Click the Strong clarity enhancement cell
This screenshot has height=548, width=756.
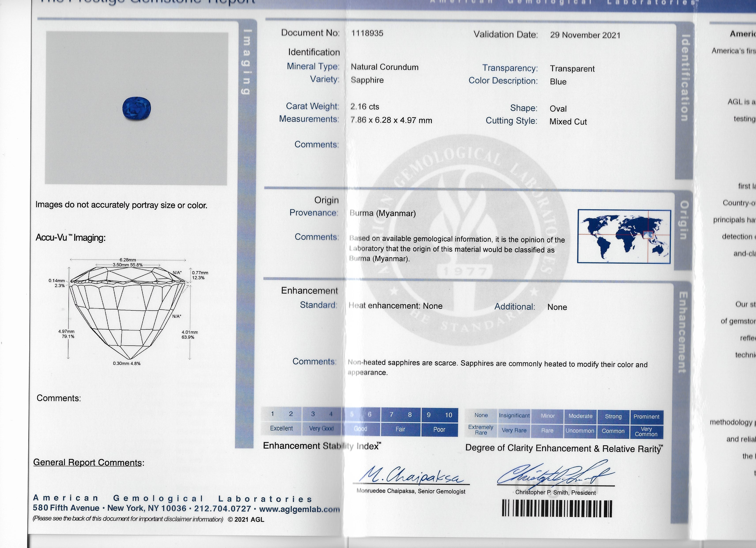613,417
